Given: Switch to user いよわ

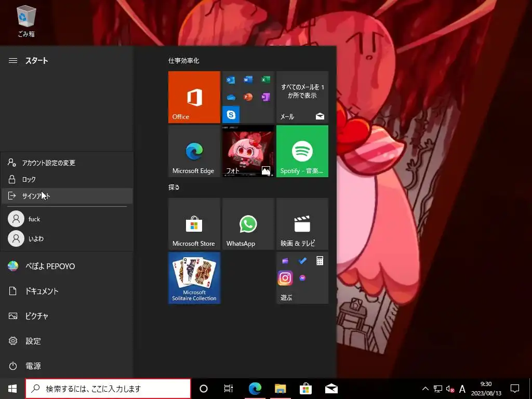Looking at the screenshot, I should [x=67, y=238].
